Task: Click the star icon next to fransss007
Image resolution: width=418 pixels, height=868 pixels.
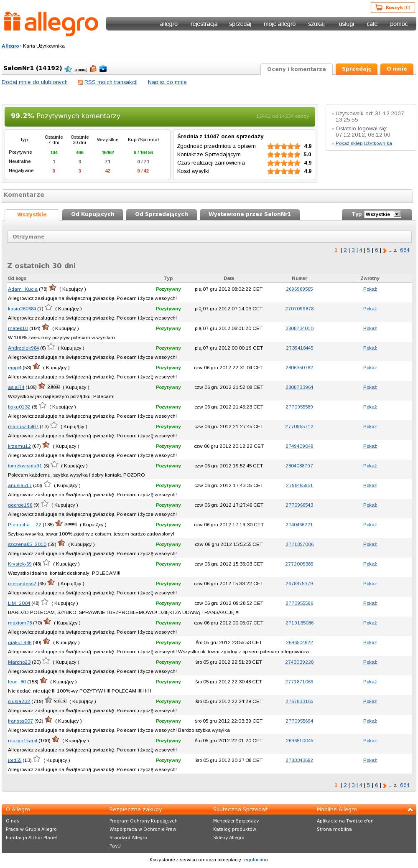Action: (x=48, y=720)
